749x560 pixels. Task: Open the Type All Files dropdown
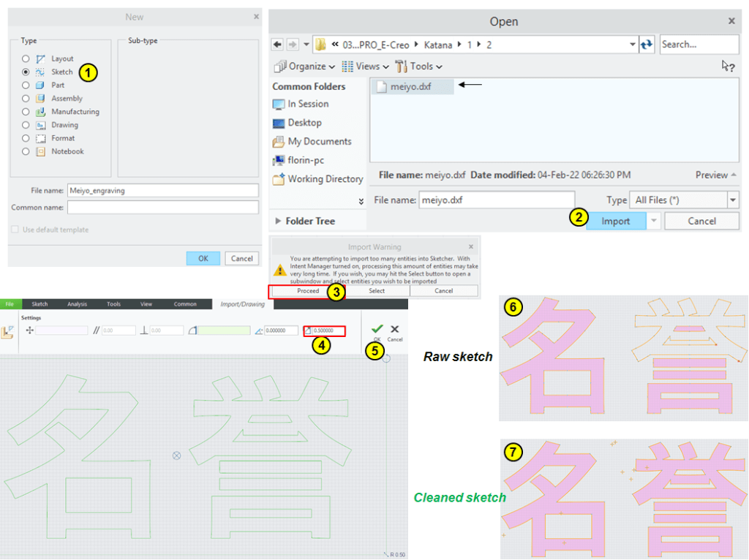click(733, 200)
